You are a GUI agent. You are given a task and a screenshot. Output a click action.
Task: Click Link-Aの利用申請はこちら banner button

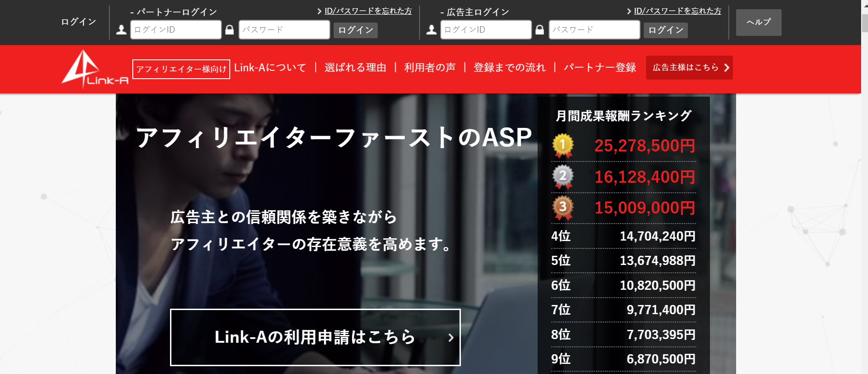point(315,337)
